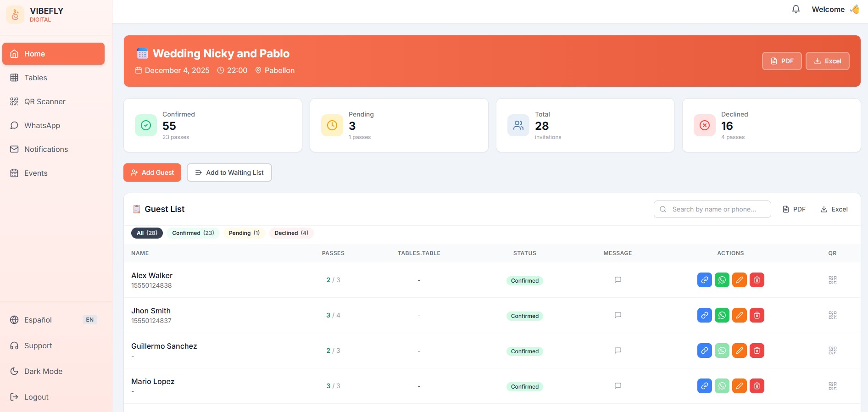Click Add Guest button
Viewport: 868px width, 412px height.
[x=152, y=173]
